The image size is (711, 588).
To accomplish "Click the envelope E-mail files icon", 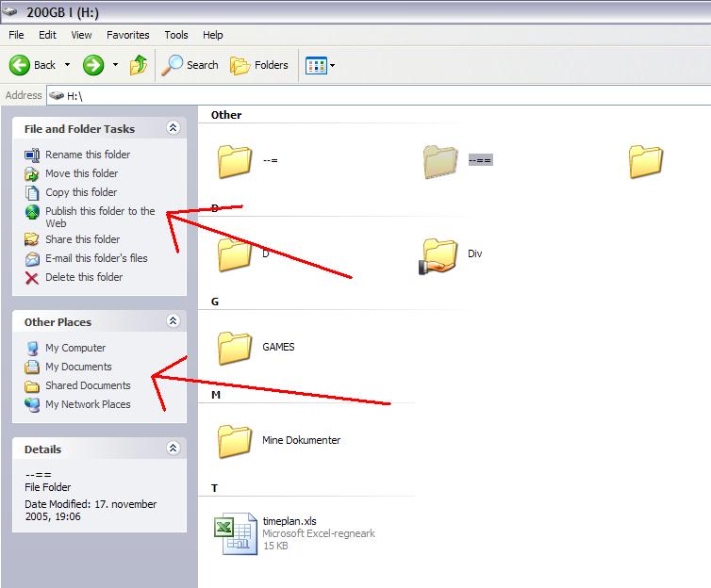I will point(32,259).
